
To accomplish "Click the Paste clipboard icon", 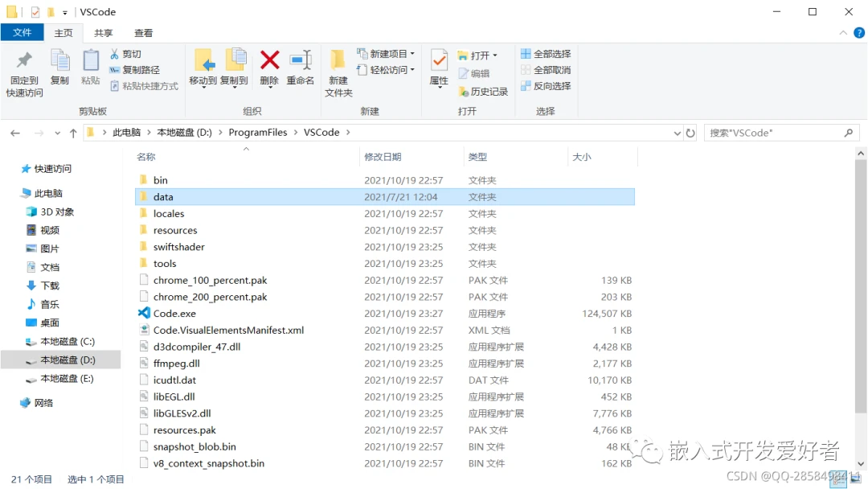I will [x=91, y=61].
